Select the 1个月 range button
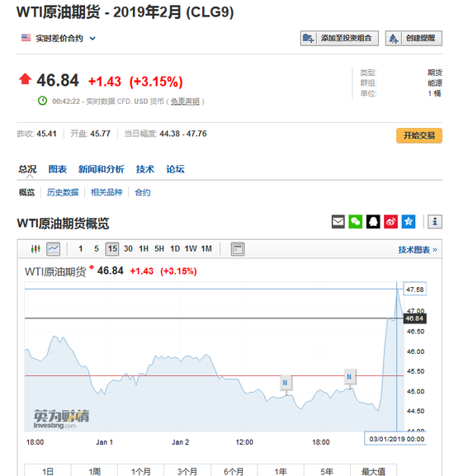 pyautogui.click(x=141, y=470)
